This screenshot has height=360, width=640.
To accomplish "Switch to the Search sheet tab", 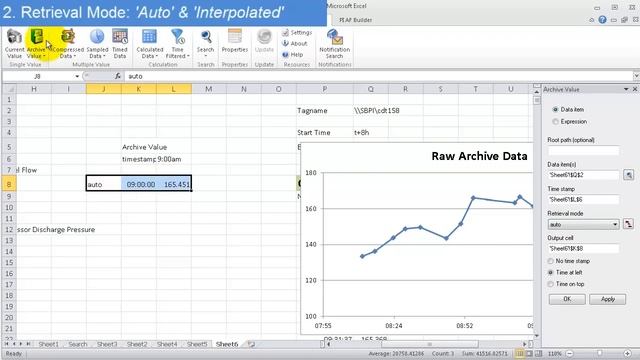I will pyautogui.click(x=78, y=344).
